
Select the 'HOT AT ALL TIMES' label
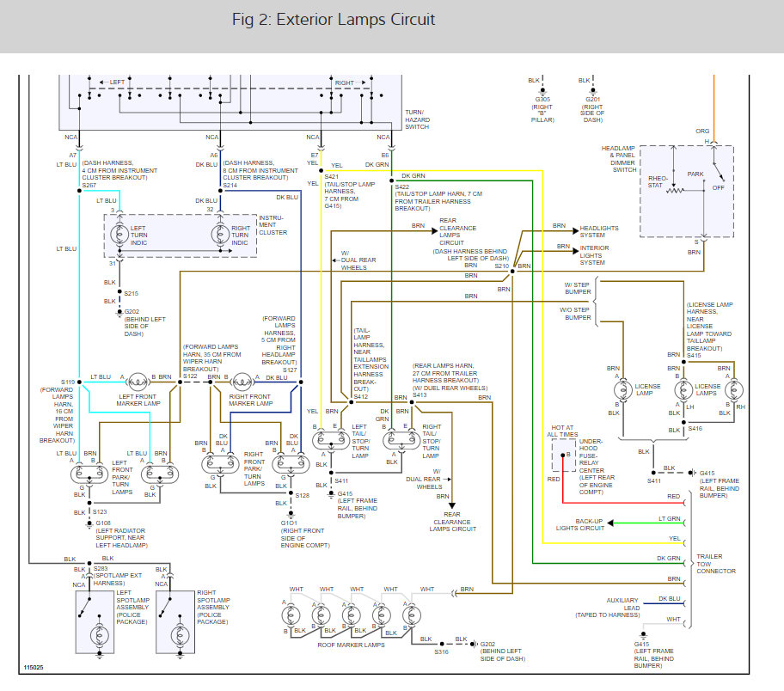point(562,431)
